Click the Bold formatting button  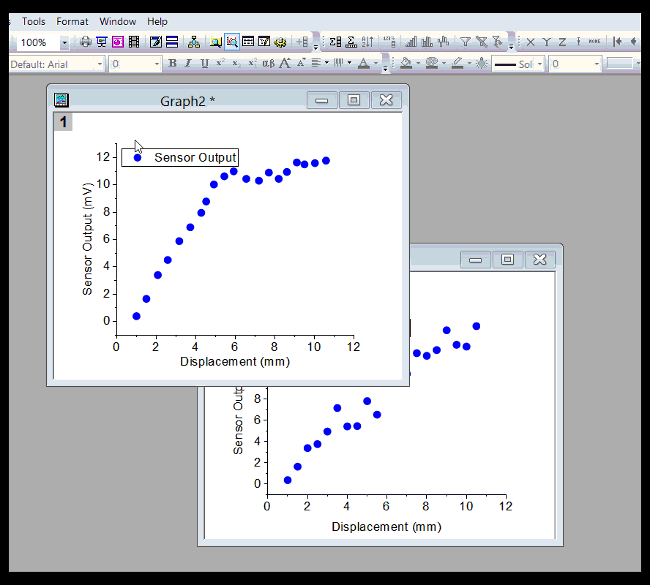[172, 64]
